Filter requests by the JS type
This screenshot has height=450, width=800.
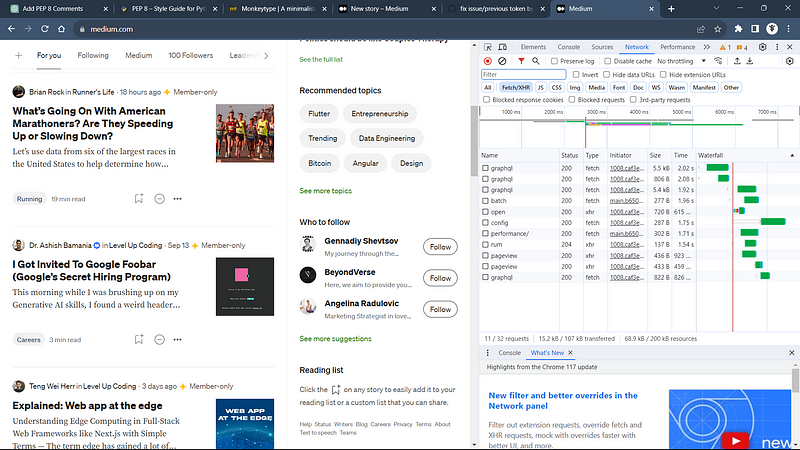[x=540, y=87]
